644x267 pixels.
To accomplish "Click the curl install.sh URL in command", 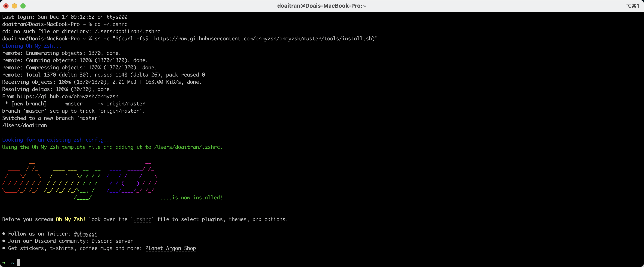I will point(263,39).
